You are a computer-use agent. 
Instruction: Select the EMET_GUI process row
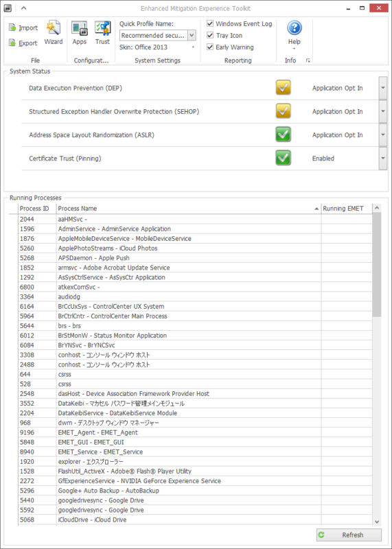point(196,442)
